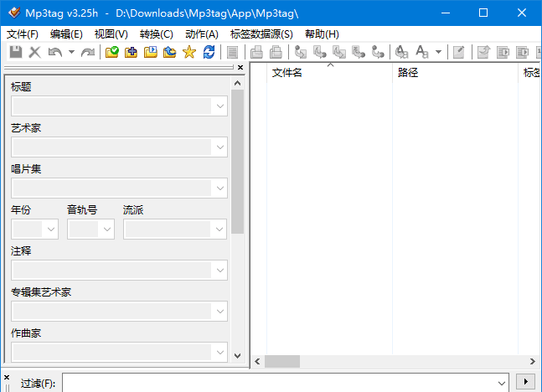The height and width of the screenshot is (392, 542).
Task: Click the Actions icon with strikethrough Aa
Action: (401, 52)
